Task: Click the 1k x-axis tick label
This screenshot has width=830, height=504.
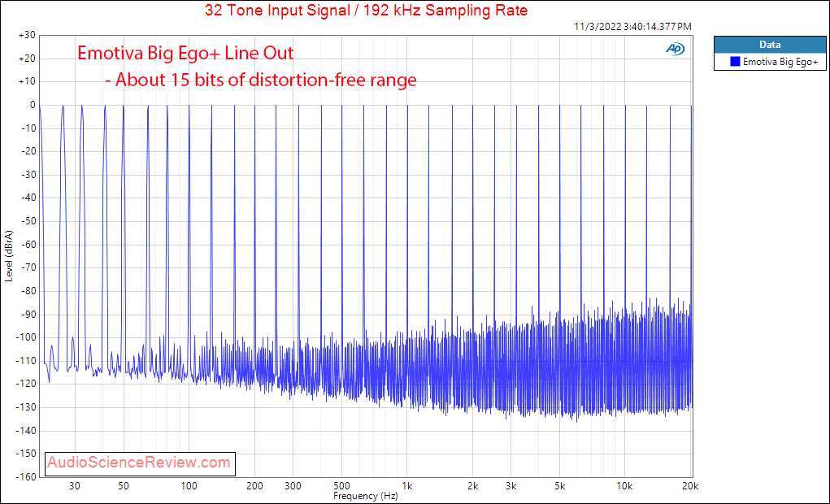Action: coord(406,487)
